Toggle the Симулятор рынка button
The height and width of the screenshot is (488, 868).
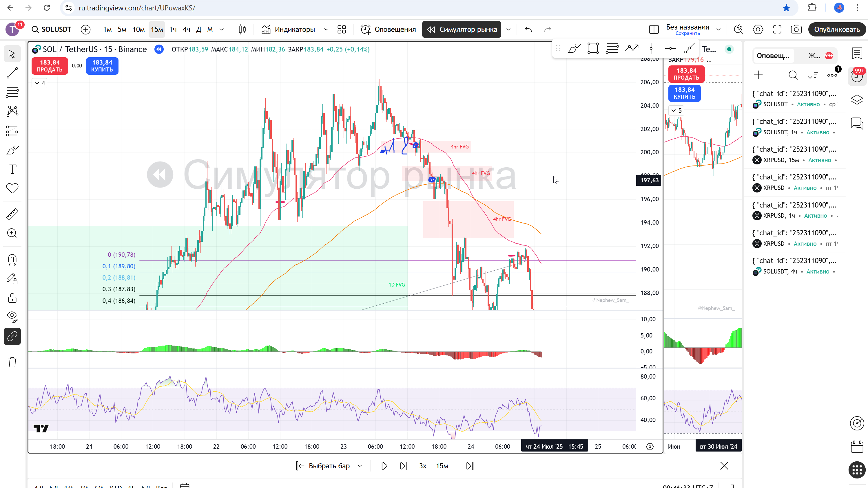[462, 30]
